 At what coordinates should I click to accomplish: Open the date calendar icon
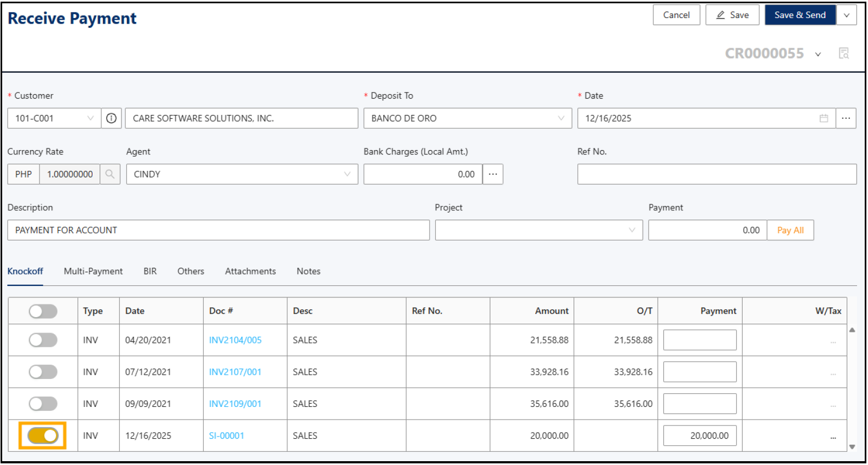(x=824, y=118)
